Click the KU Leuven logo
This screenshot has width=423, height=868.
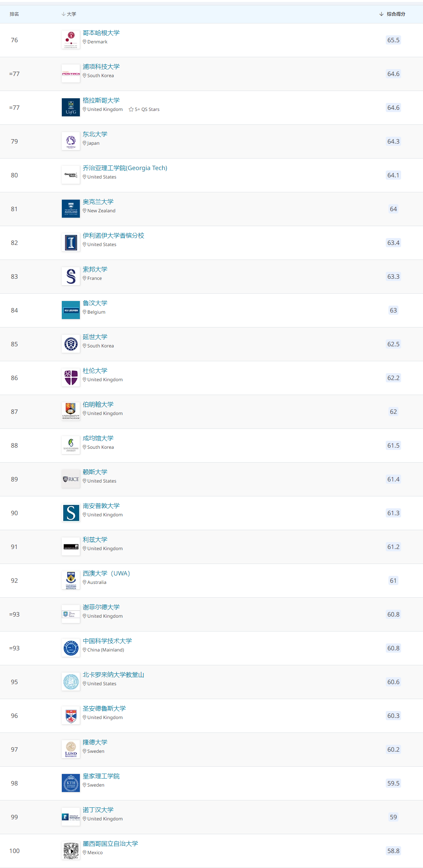(x=71, y=310)
